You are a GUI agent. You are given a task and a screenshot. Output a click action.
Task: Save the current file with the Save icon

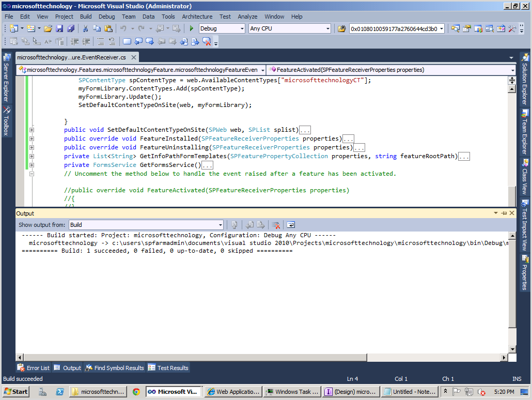(59, 29)
